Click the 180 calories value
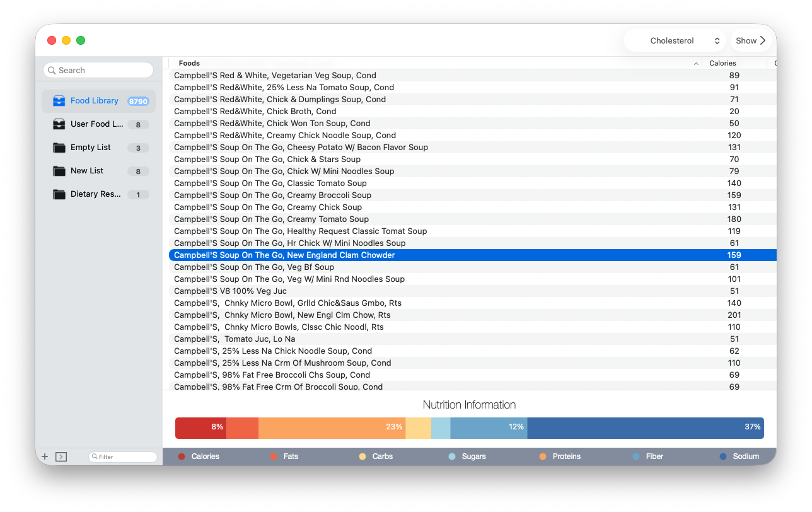 pos(734,219)
